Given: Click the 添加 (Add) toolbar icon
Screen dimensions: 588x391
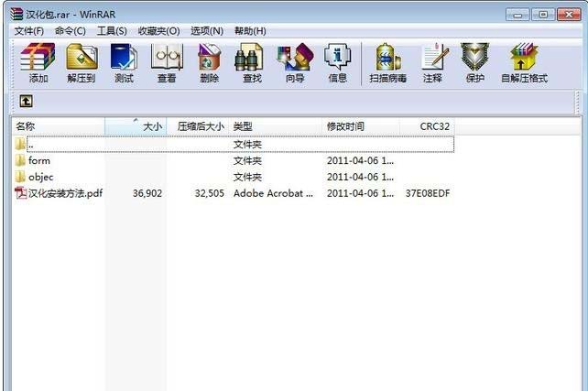Looking at the screenshot, I should click(38, 57).
